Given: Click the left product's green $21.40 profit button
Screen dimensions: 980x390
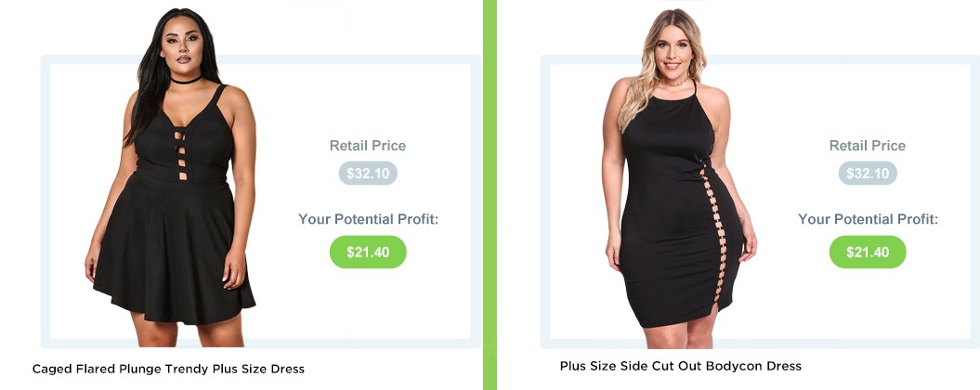Looking at the screenshot, I should pos(368,252).
